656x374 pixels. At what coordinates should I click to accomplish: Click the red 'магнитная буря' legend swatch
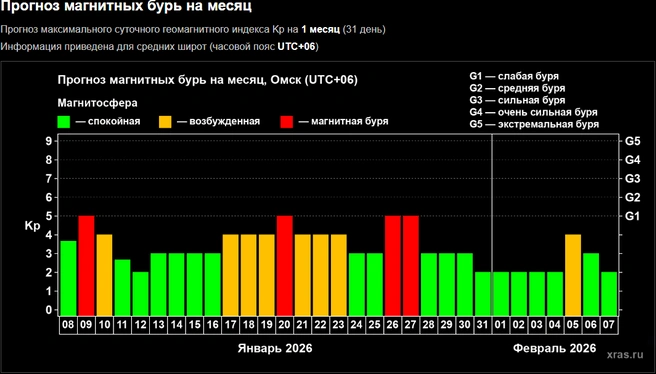287,122
